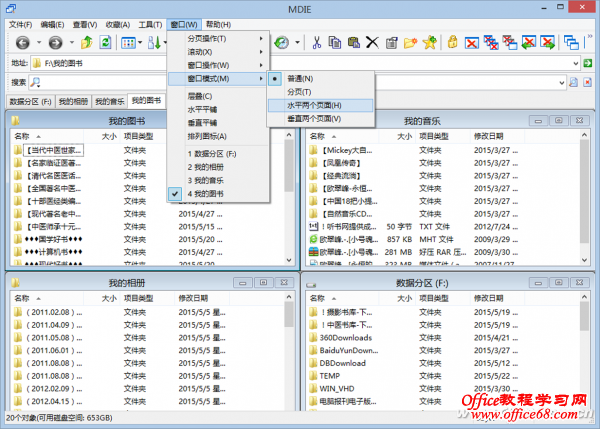Click the Close tabs to left icon
600x429 pixels.
529,42
